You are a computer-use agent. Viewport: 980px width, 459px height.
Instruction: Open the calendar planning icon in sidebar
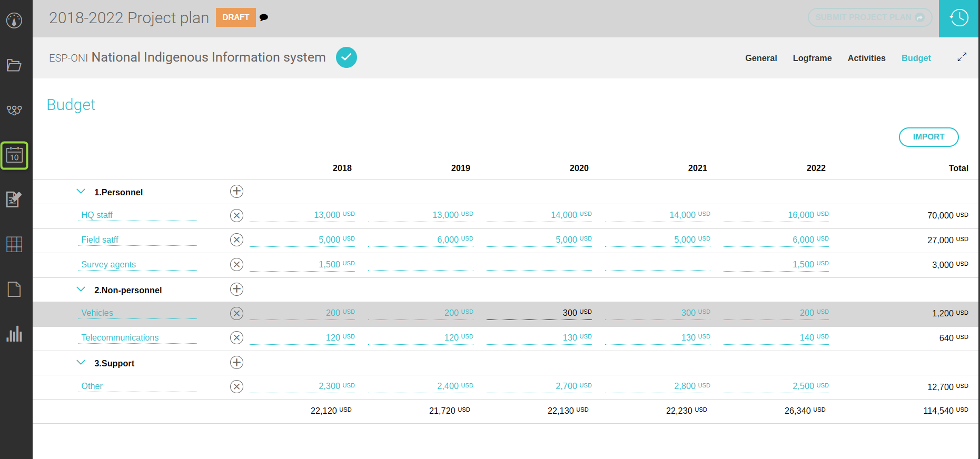[x=14, y=156]
